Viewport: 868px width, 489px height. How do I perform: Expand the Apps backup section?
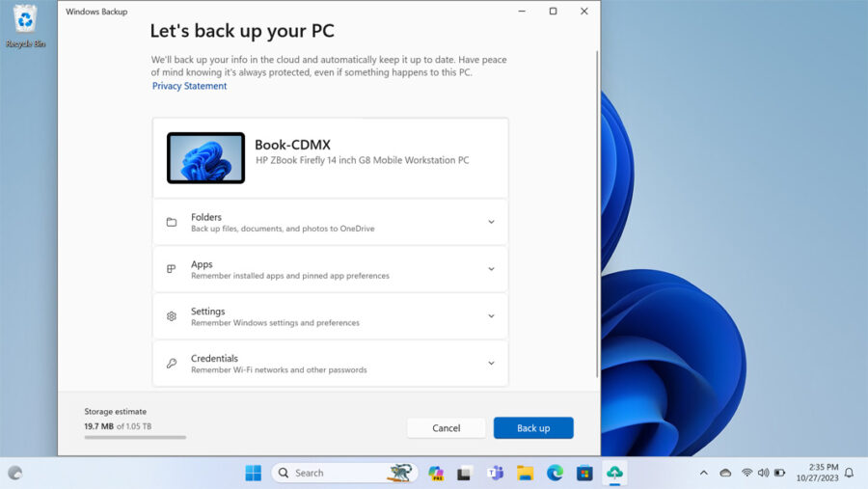click(491, 269)
